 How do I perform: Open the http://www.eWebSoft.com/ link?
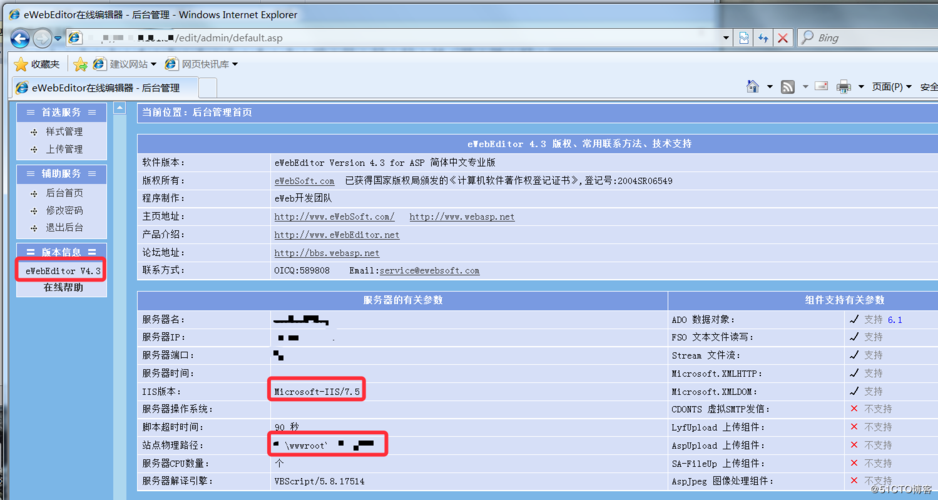(x=334, y=217)
